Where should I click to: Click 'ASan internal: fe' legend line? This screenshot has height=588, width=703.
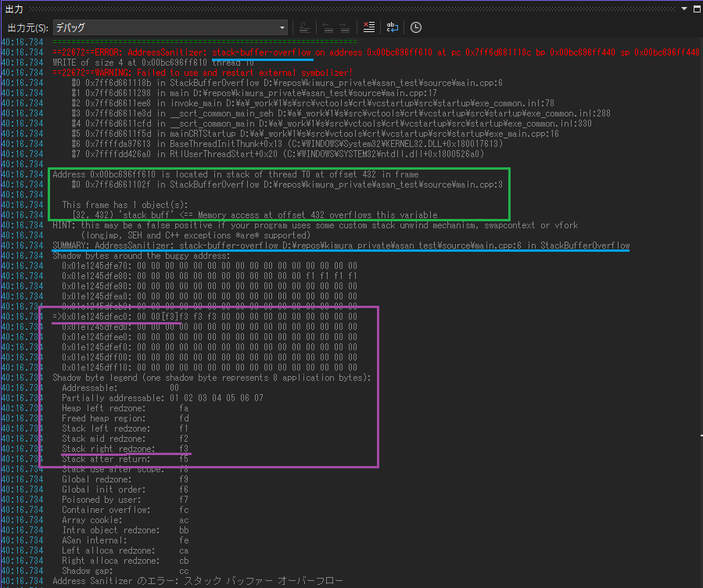coord(125,540)
